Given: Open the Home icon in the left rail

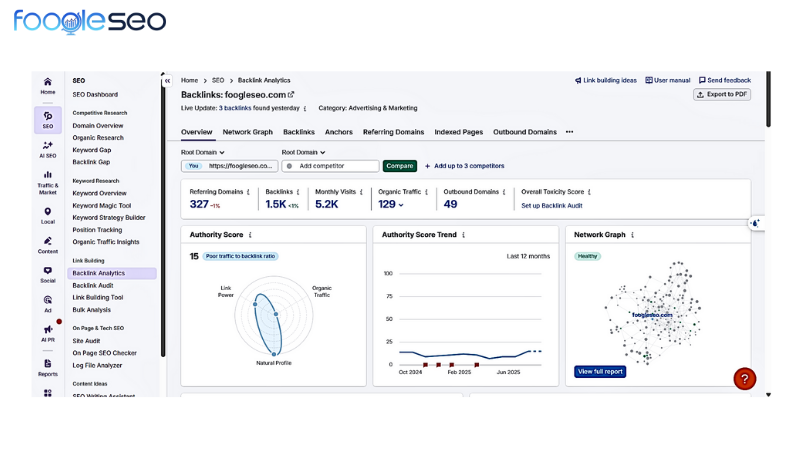Looking at the screenshot, I should [47, 84].
